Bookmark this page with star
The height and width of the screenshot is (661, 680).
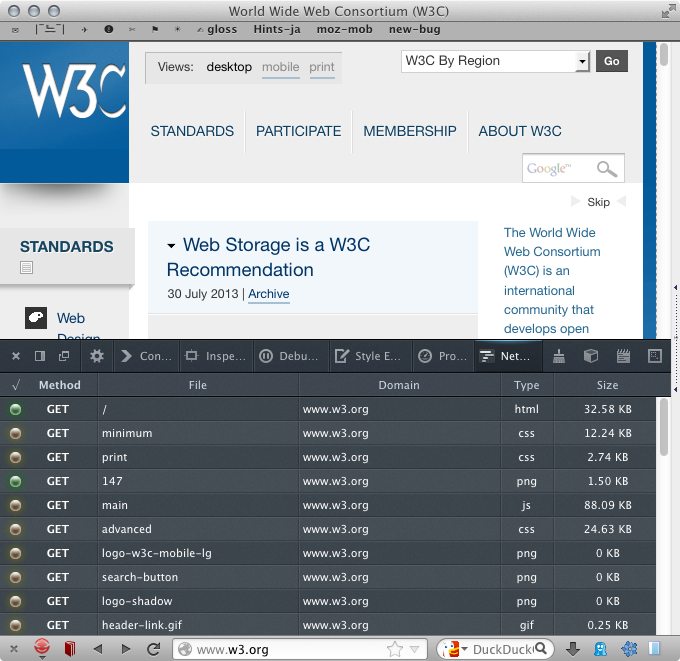coord(395,649)
